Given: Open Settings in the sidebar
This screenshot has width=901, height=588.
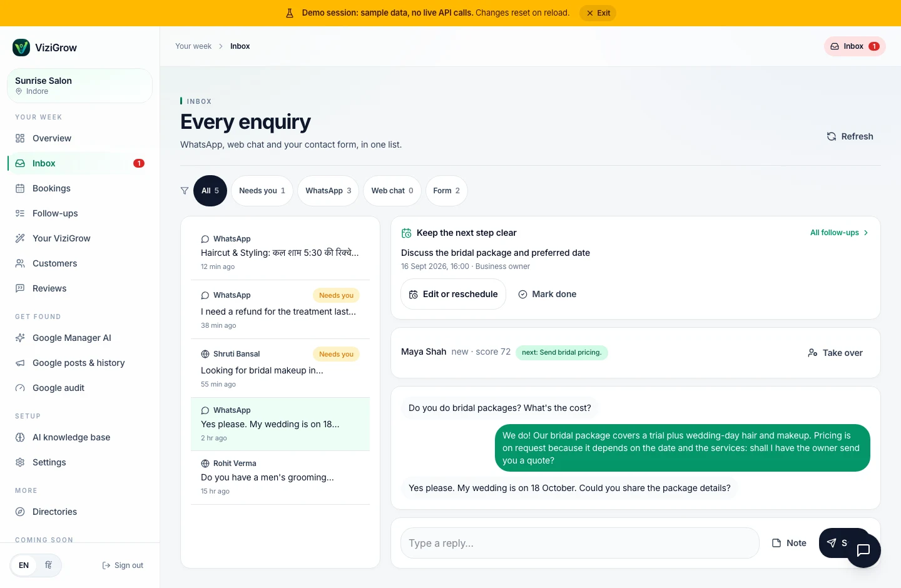Looking at the screenshot, I should pyautogui.click(x=79, y=462).
